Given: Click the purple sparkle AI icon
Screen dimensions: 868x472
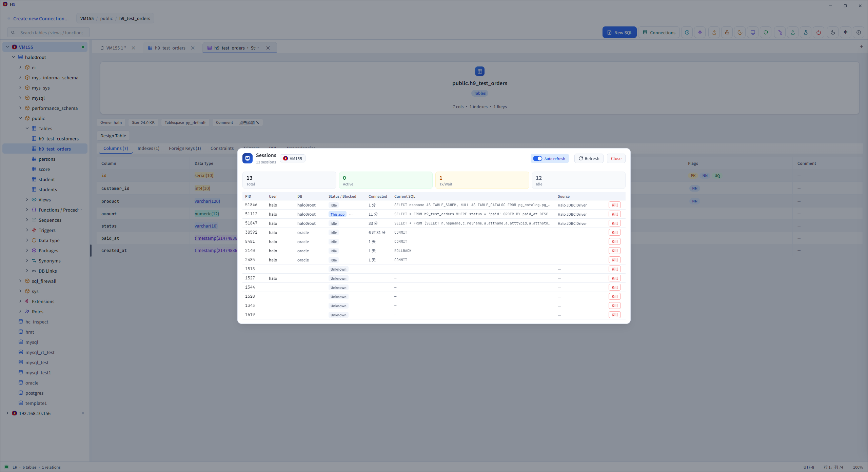Looking at the screenshot, I should point(700,33).
